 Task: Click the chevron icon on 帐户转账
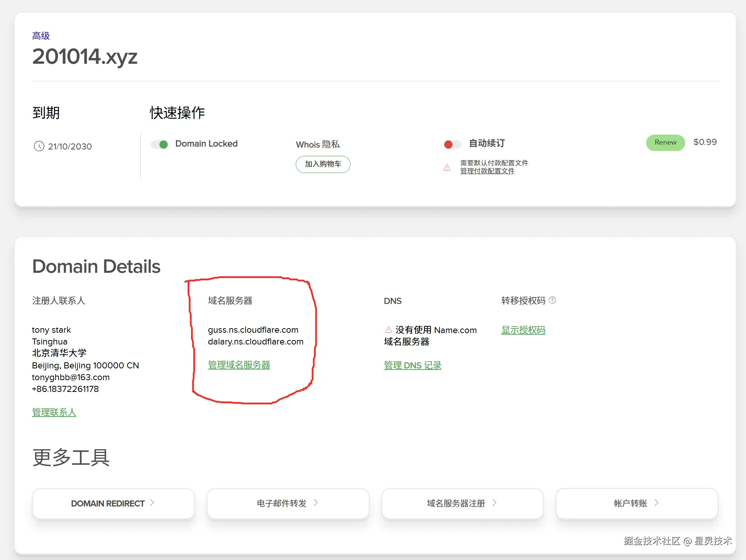coord(656,503)
